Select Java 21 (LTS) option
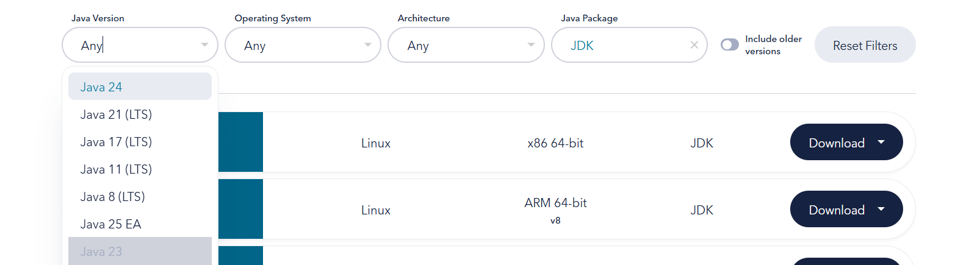Image resolution: width=980 pixels, height=265 pixels. (140, 115)
